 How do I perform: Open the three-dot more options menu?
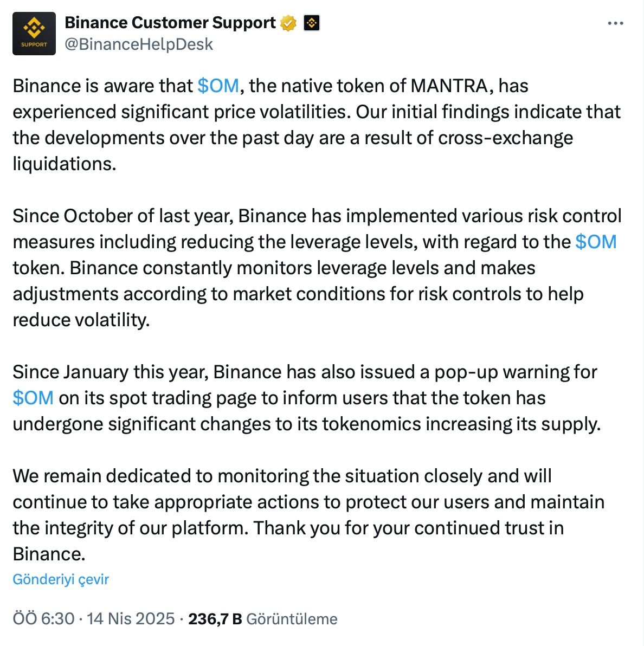[615, 24]
